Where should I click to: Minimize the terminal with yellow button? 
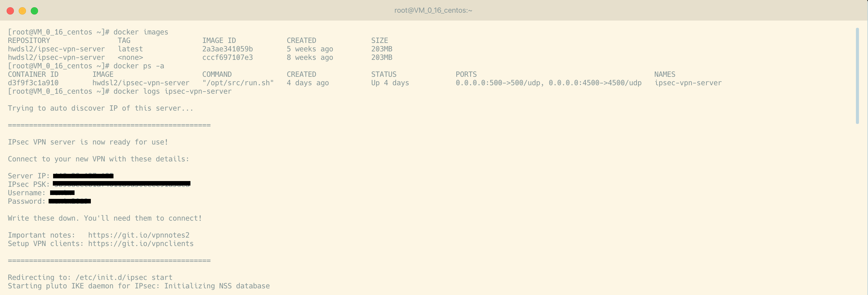(22, 11)
